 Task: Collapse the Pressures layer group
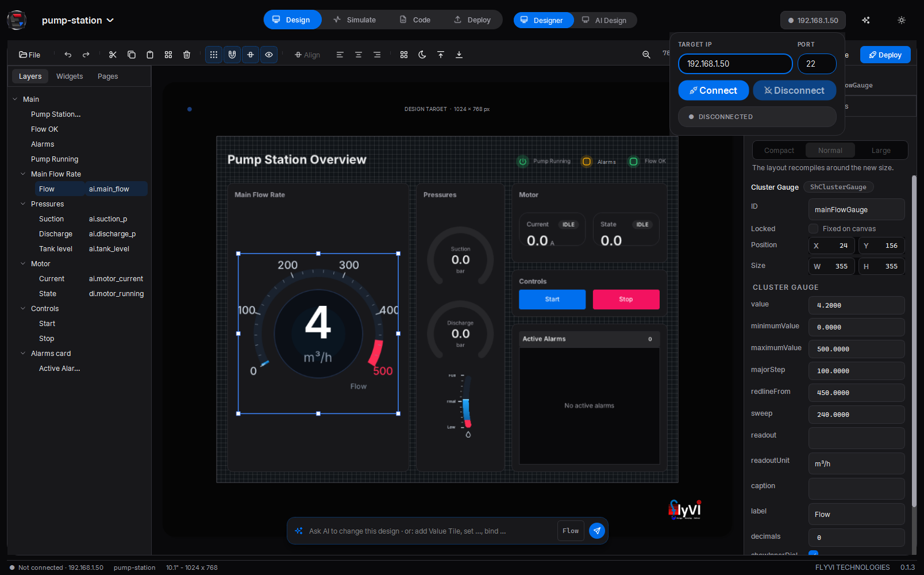click(x=23, y=204)
